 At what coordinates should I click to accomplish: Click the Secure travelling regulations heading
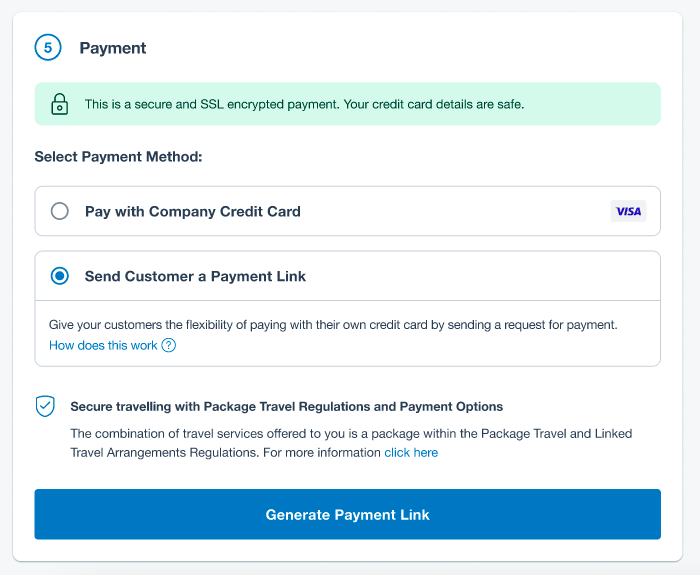click(287, 406)
